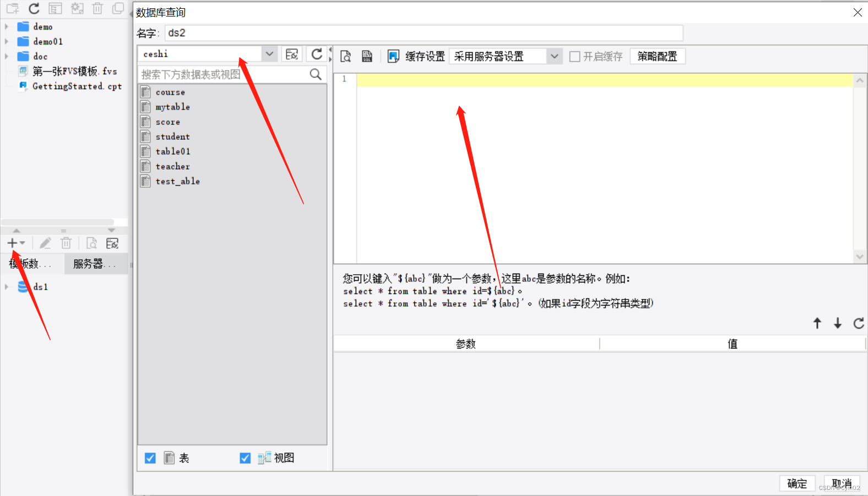Select the student table
The width and height of the screenshot is (868, 496).
pyautogui.click(x=173, y=137)
